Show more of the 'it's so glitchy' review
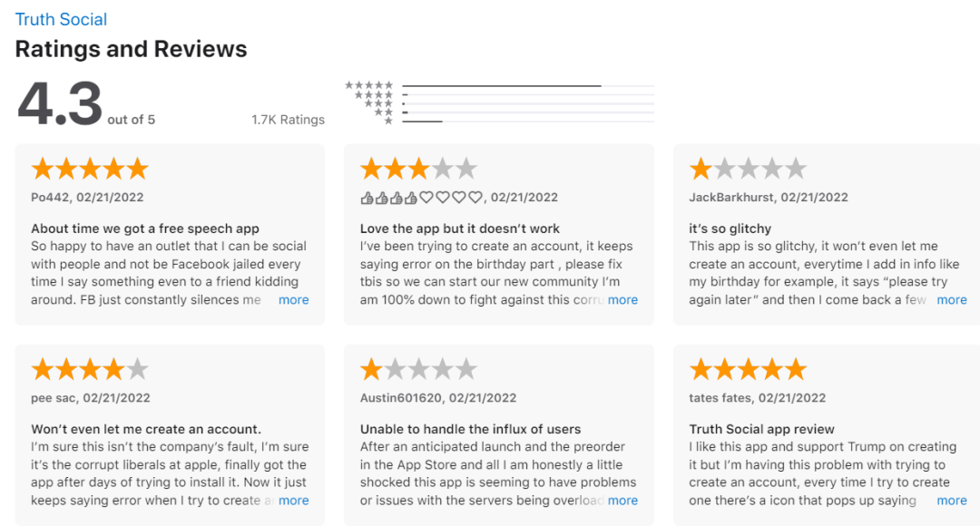Screen dimensions: 980x526 tap(951, 300)
